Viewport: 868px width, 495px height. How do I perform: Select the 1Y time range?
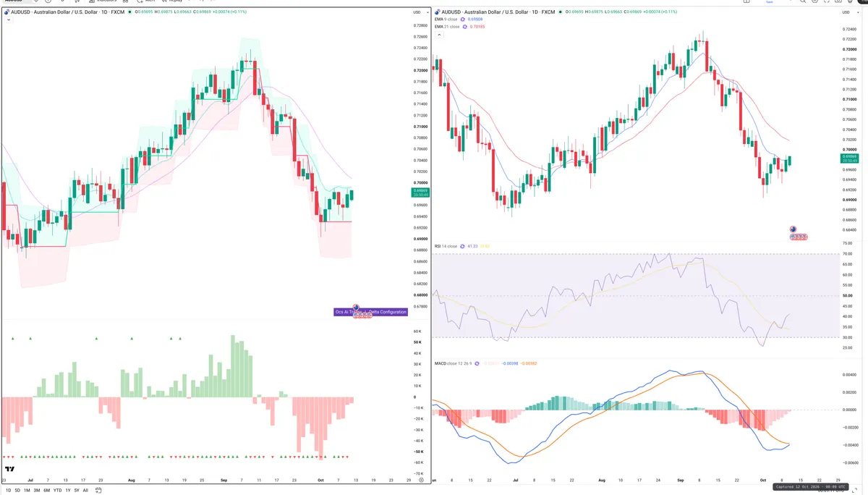(x=68, y=490)
